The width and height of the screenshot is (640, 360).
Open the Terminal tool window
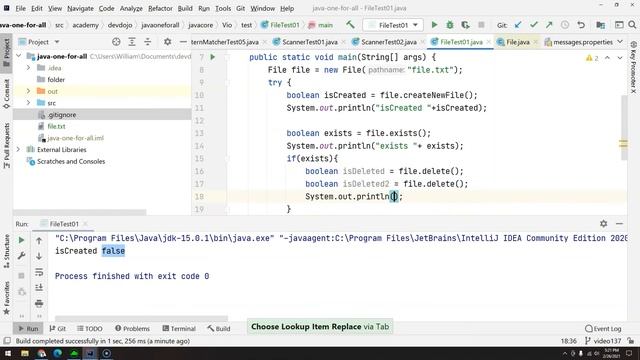179,328
